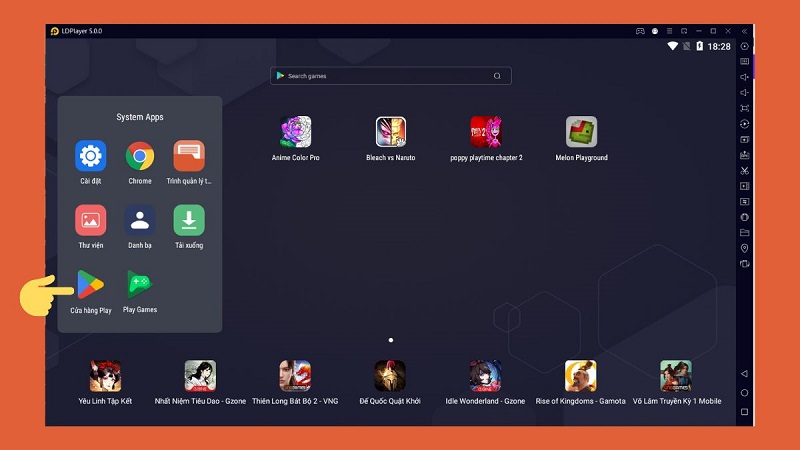The image size is (800, 450).
Task: Click the LDPlayer 5.0.0 logo
Action: 55,31
